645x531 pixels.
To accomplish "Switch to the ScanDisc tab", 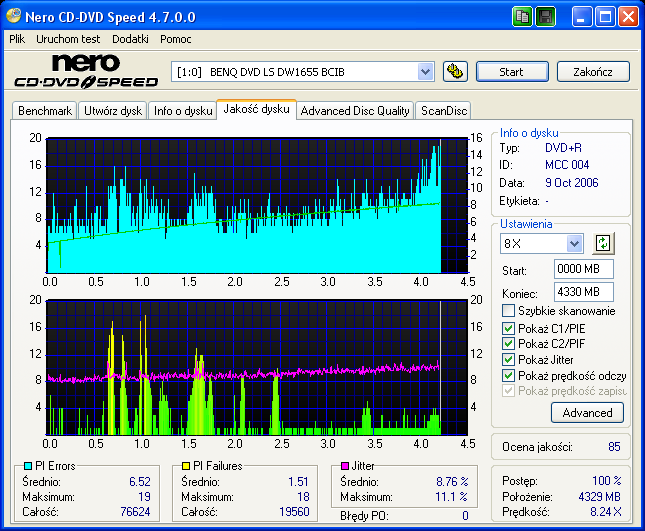I will pyautogui.click(x=444, y=111).
